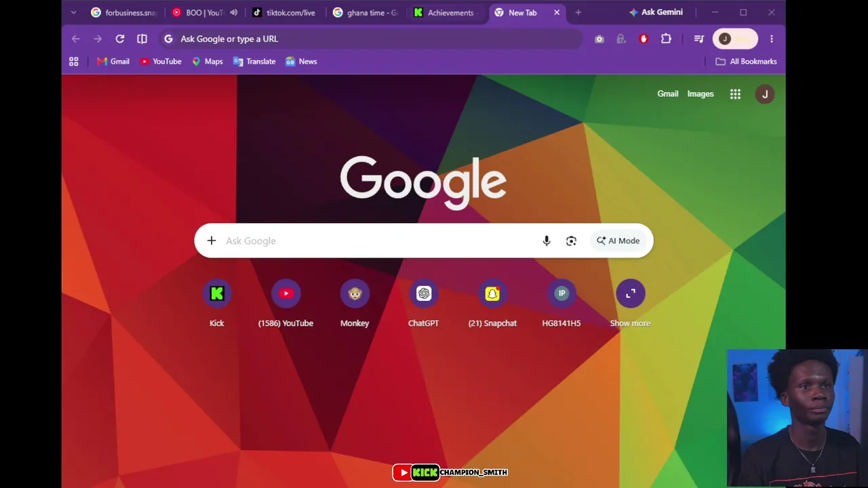The height and width of the screenshot is (488, 868).
Task: Reload the current page
Action: 120,39
